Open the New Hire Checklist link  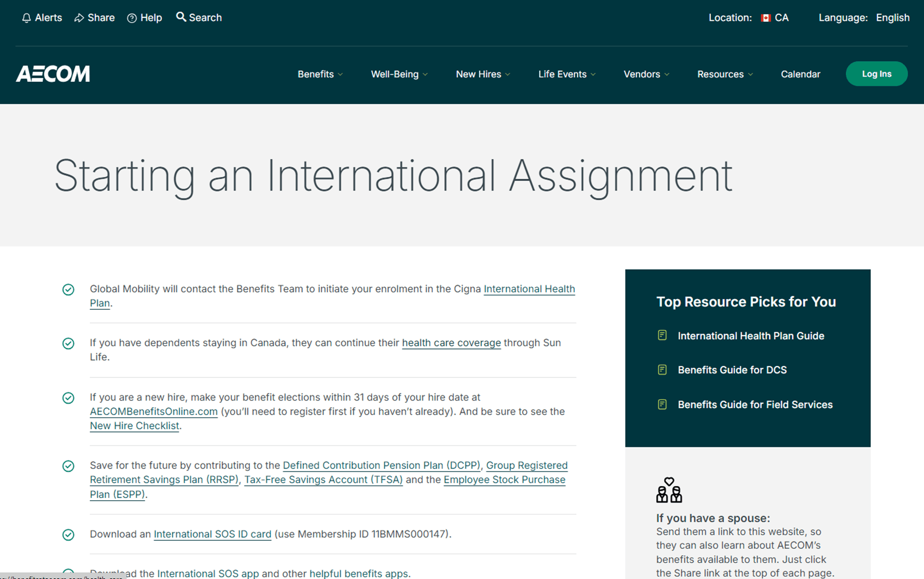point(134,426)
